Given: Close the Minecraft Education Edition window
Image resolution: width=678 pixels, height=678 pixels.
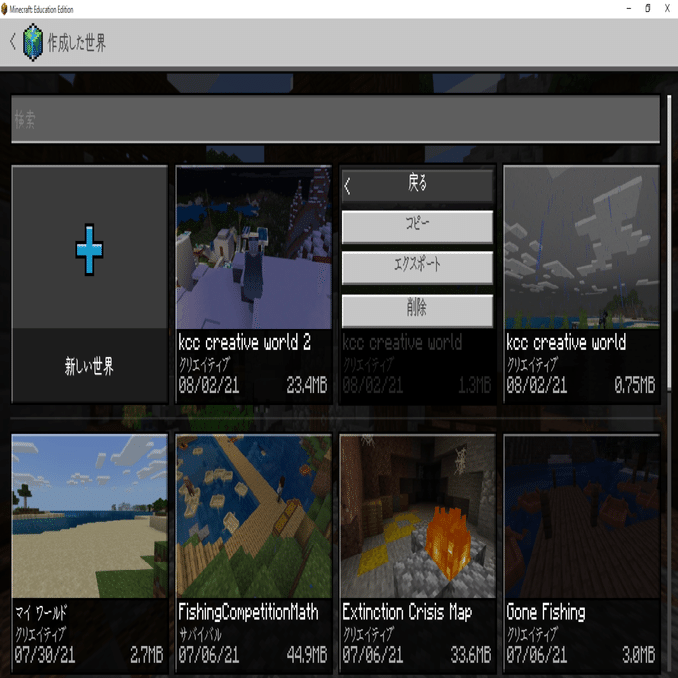Looking at the screenshot, I should click(667, 8).
